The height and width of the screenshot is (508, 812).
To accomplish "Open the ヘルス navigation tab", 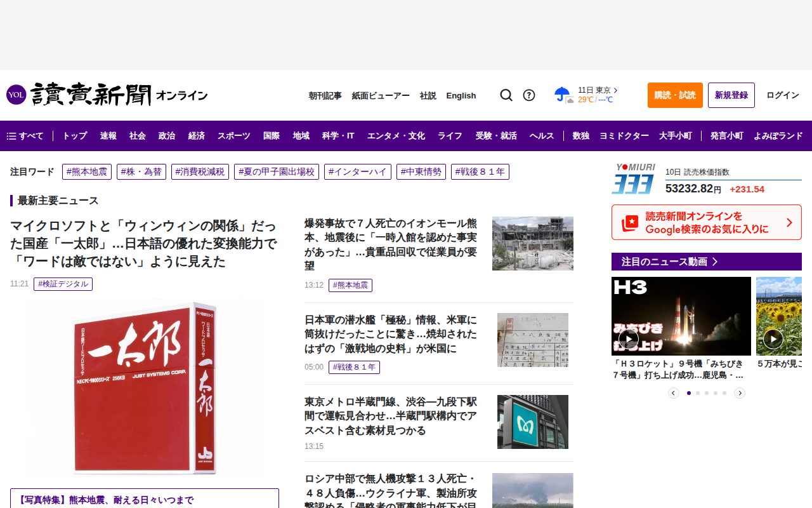I will (542, 136).
